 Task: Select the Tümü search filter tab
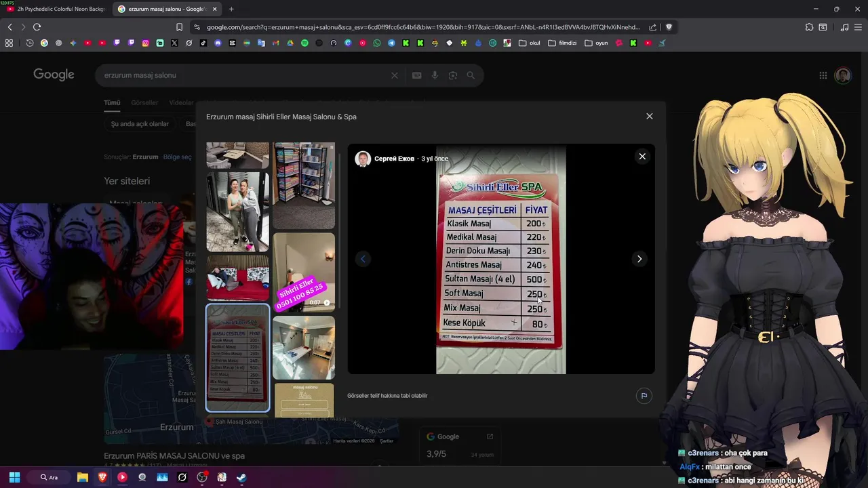112,102
